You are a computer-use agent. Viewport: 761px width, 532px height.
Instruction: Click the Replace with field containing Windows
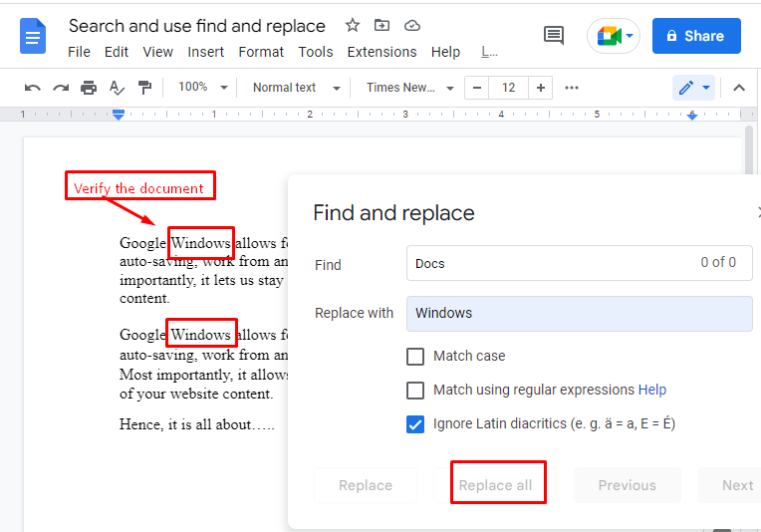[579, 314]
